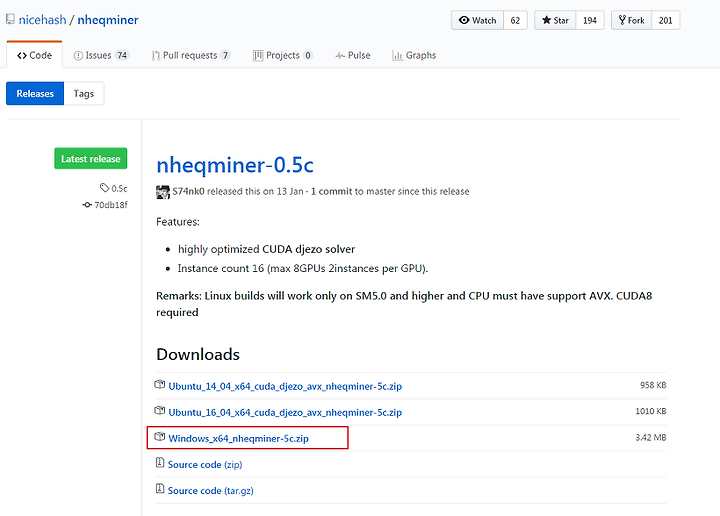Click the package icon beside the Windows_x64 zip
The height and width of the screenshot is (516, 720).
[x=160, y=437]
